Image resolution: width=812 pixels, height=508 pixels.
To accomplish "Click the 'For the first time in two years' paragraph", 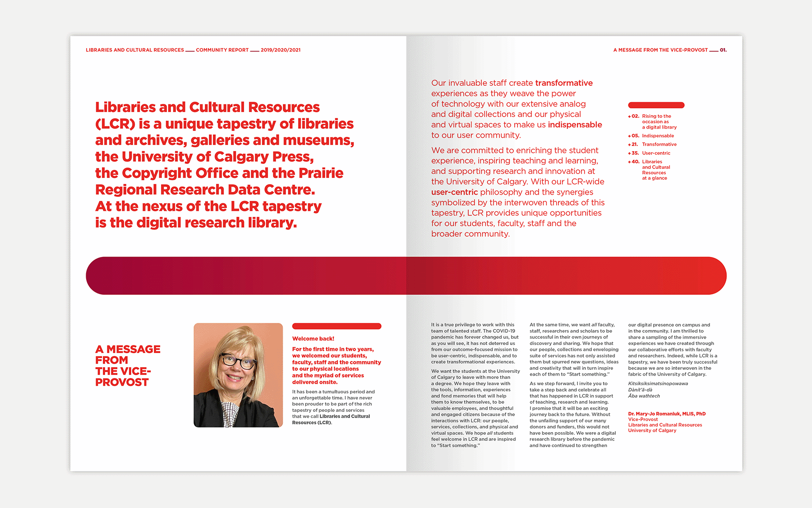I will (x=337, y=366).
